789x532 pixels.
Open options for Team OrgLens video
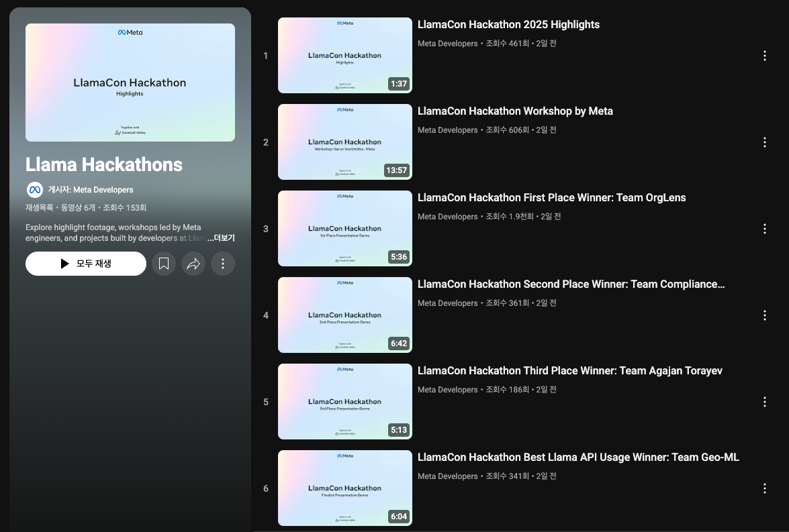click(764, 229)
